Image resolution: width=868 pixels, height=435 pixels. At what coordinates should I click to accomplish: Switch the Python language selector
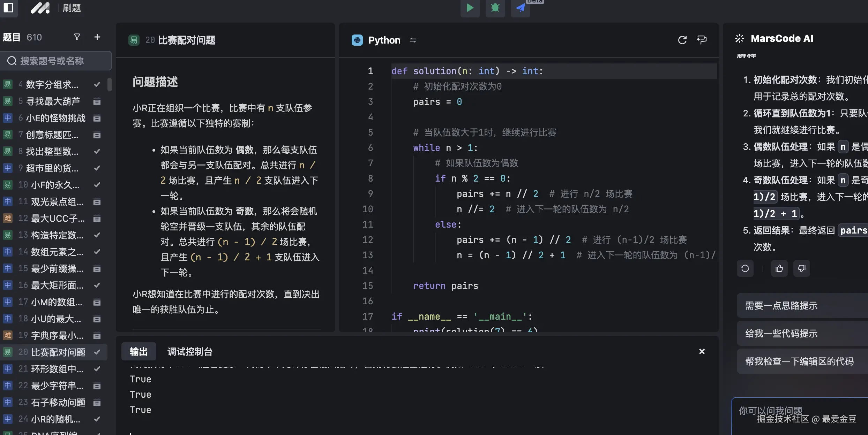click(x=384, y=40)
